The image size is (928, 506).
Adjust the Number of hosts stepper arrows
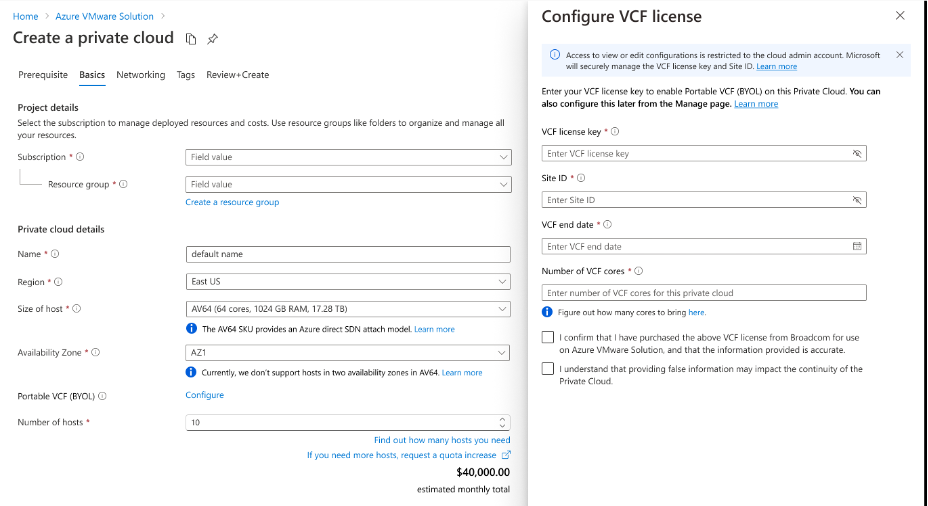[x=502, y=423]
